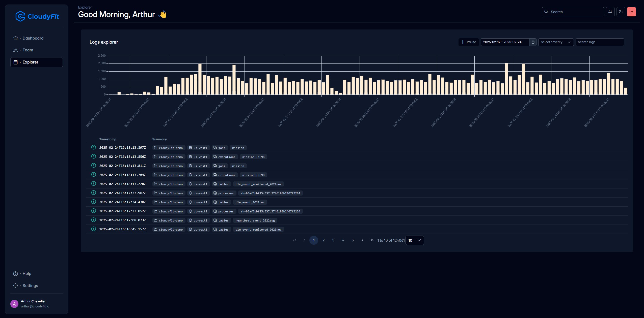Toggle dark mode with the moon icon
Image resolution: width=644 pixels, height=318 pixels.
click(x=620, y=12)
